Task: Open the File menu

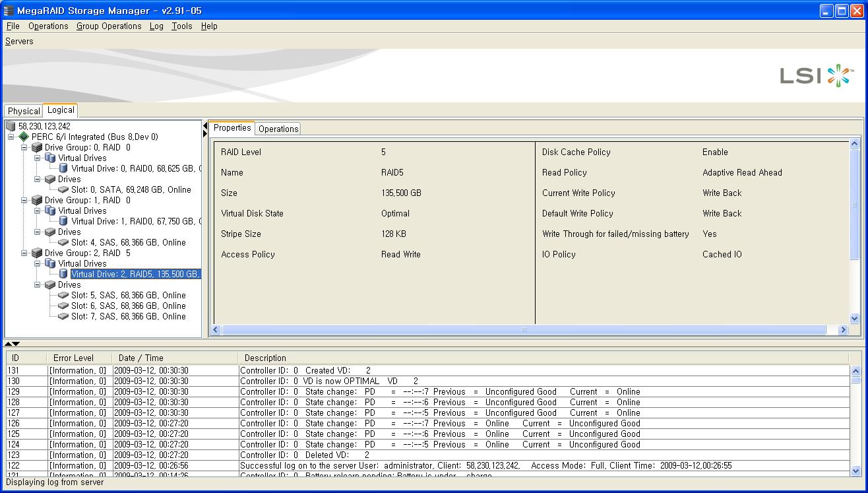Action: pos(13,26)
